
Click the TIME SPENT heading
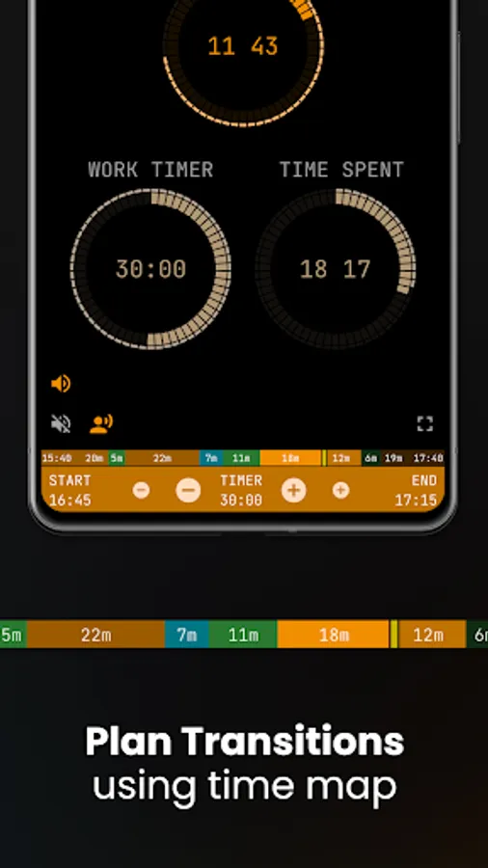coord(341,170)
